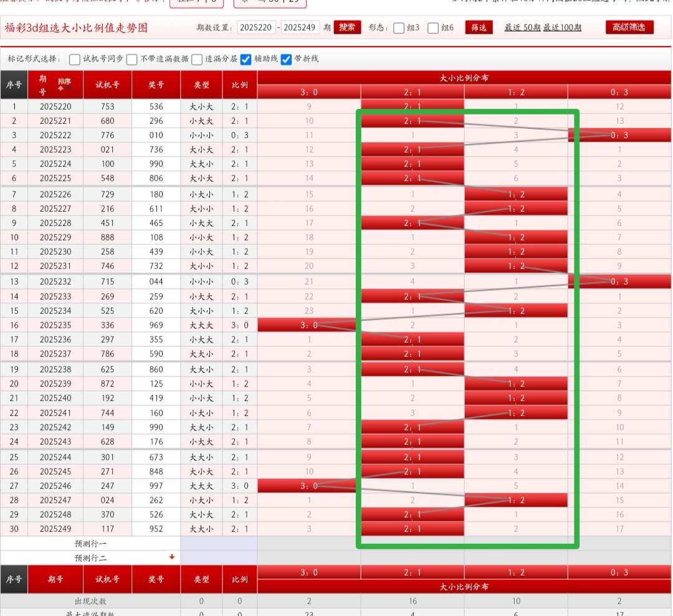The image size is (673, 616).
Task: Click the 出现次数 statistics row label
Action: 90,602
